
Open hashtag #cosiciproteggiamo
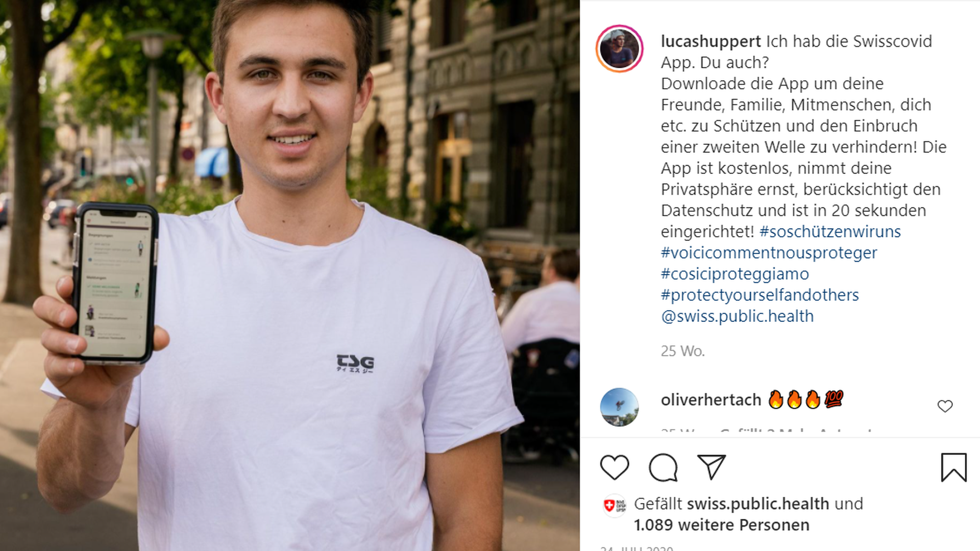[735, 274]
